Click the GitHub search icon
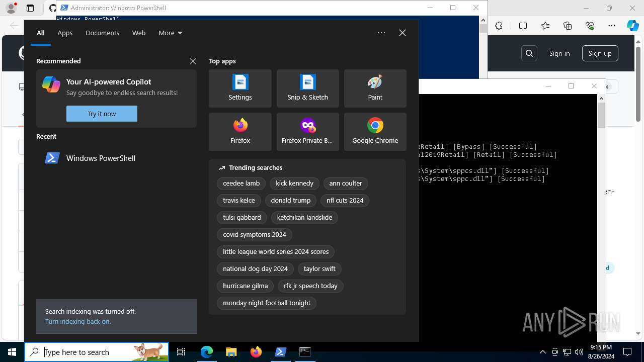 [x=529, y=53]
